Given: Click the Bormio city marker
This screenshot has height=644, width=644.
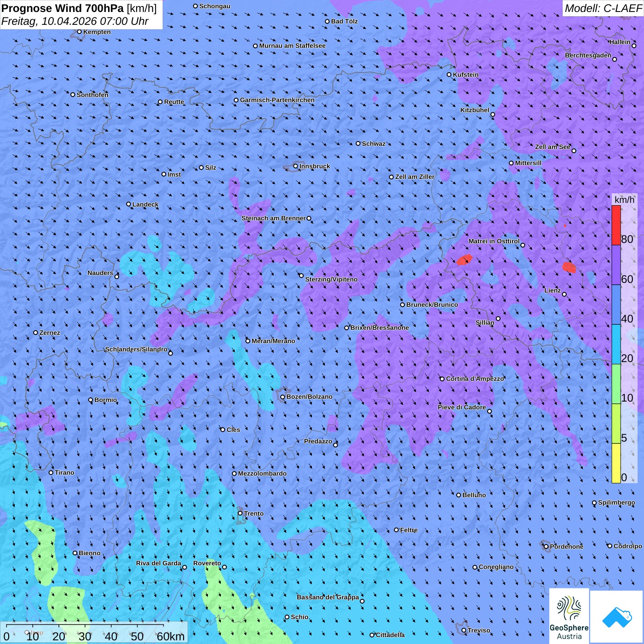Looking at the screenshot, I should pyautogui.click(x=91, y=400).
